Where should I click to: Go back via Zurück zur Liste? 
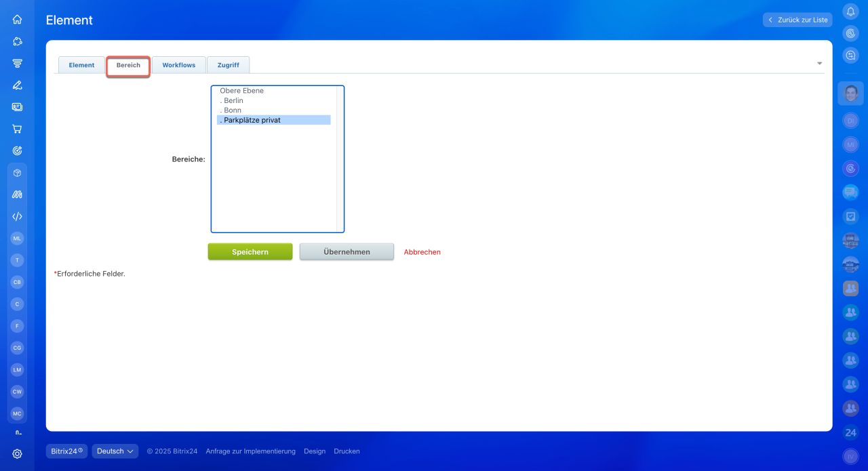pyautogui.click(x=797, y=20)
